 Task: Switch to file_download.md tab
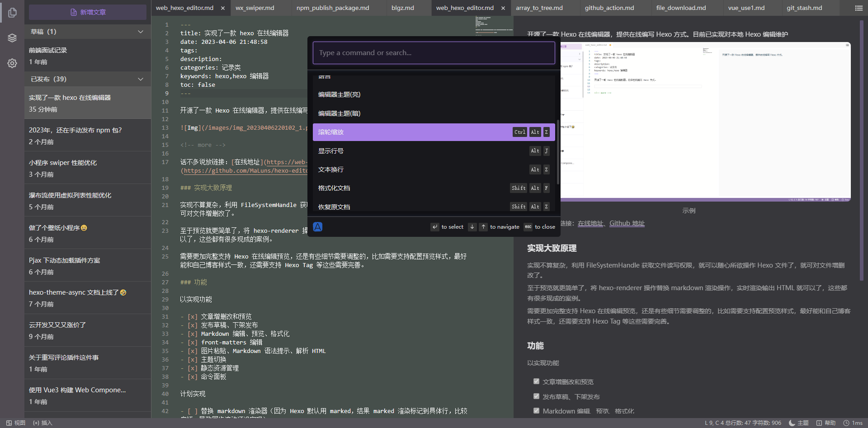687,8
